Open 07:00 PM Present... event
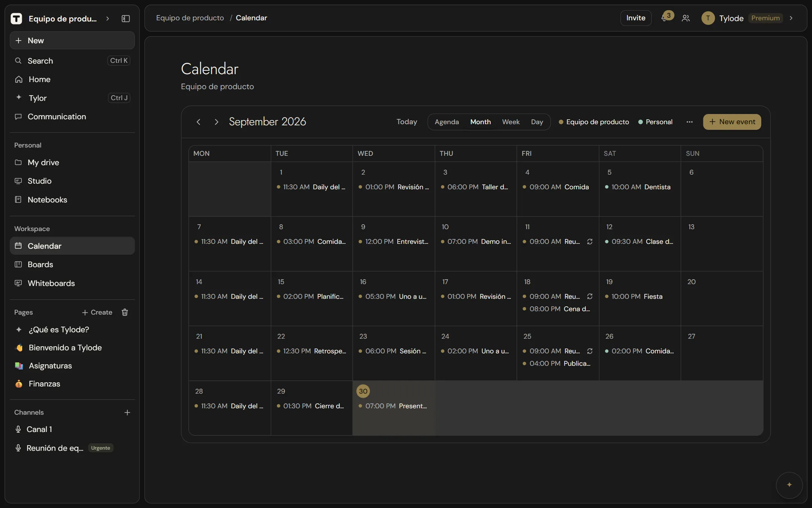This screenshot has width=812, height=508. 393,406
